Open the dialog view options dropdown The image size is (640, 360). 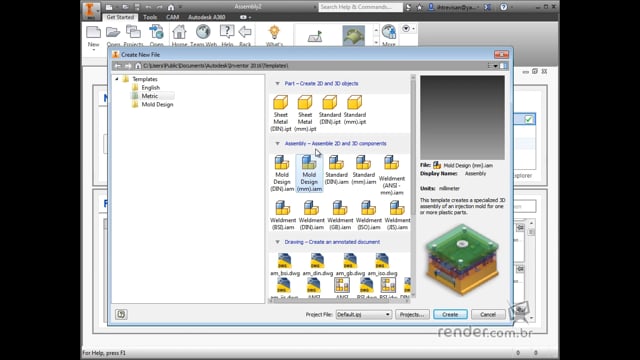tap(492, 66)
